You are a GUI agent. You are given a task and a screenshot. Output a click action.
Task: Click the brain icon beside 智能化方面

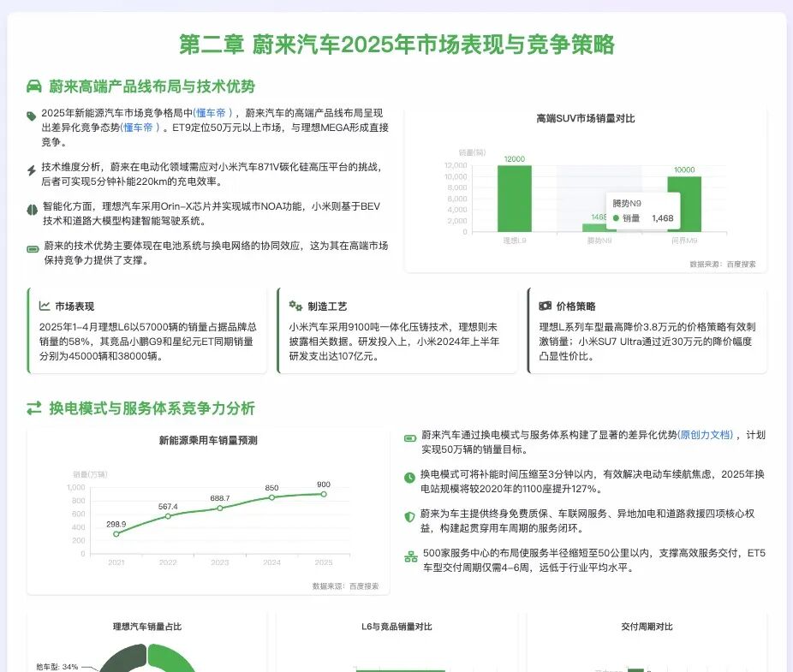coord(32,210)
